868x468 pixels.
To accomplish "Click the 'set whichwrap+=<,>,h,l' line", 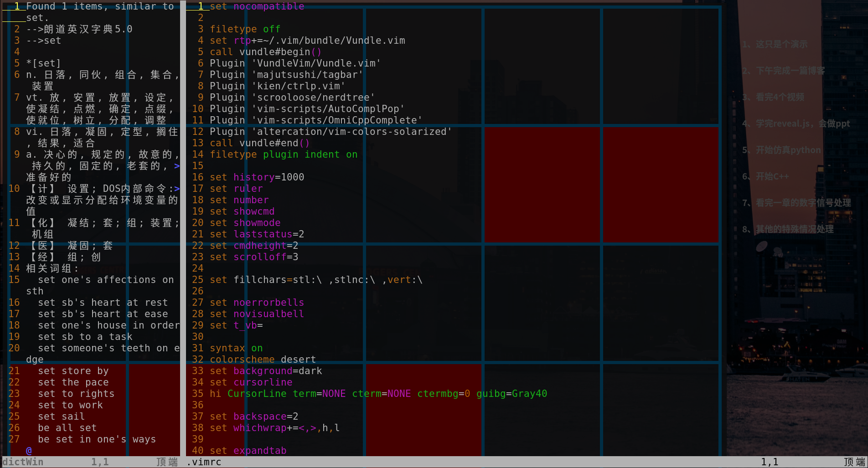I will (275, 428).
